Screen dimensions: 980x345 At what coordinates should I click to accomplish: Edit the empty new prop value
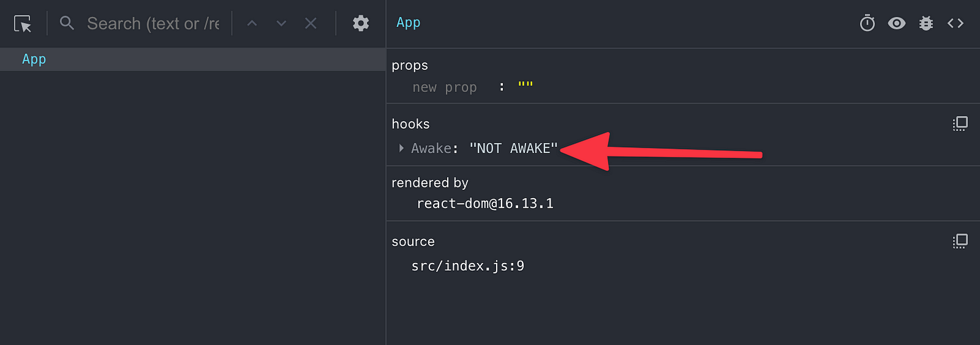pyautogui.click(x=526, y=85)
